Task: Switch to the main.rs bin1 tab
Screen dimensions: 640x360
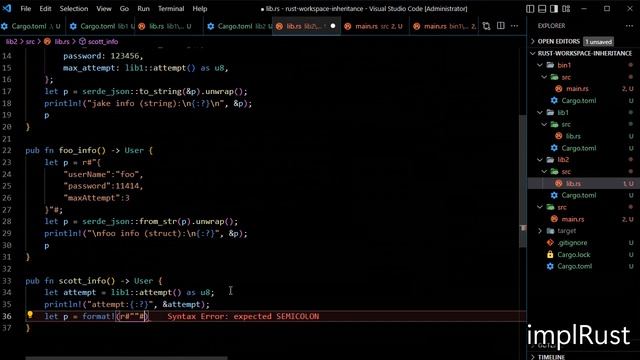Action: 443,26
